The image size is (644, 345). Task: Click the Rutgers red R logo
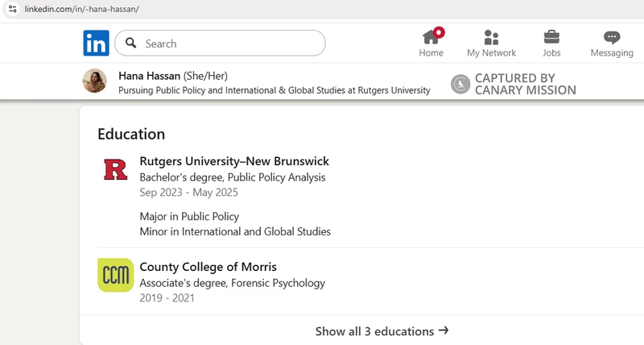[115, 170]
